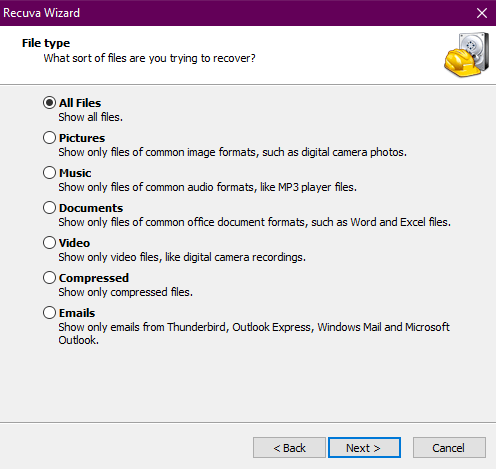Click the Emails label text

coord(77,313)
